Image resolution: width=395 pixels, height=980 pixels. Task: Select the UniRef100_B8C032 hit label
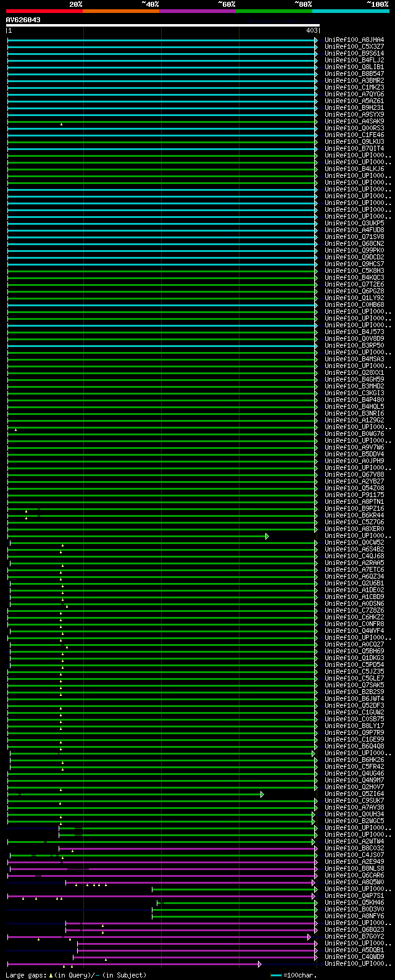[x=354, y=848]
